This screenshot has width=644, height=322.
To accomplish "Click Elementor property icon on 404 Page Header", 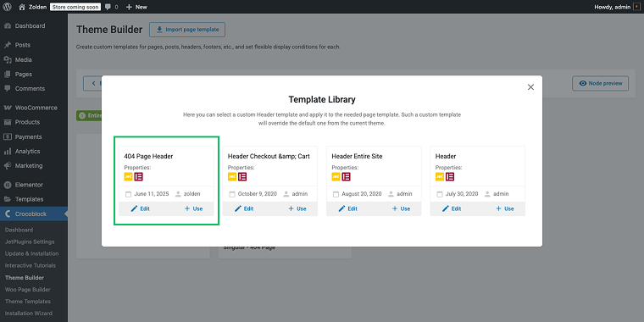I will coord(138,176).
